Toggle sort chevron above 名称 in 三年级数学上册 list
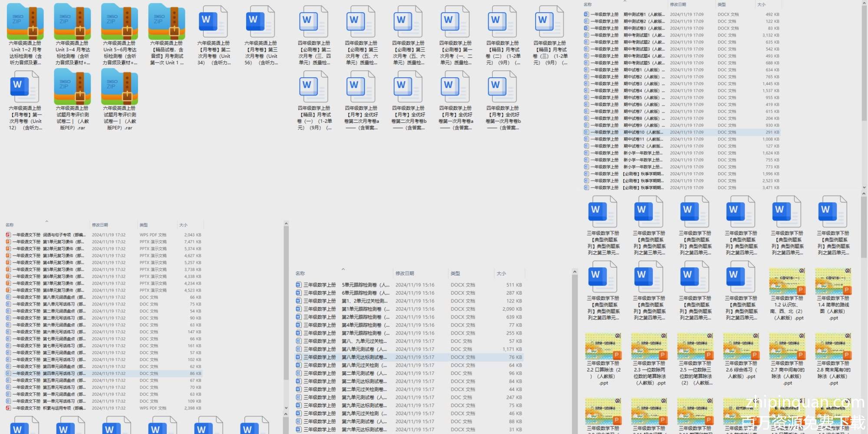Screen dimensions: 868x434 pos(343,269)
